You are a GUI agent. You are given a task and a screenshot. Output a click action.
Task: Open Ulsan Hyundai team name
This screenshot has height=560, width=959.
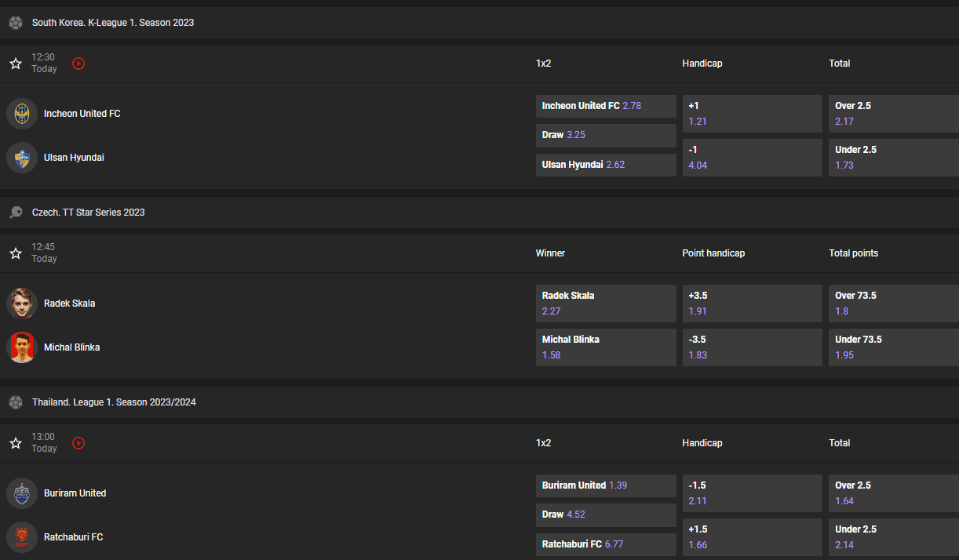(x=74, y=158)
